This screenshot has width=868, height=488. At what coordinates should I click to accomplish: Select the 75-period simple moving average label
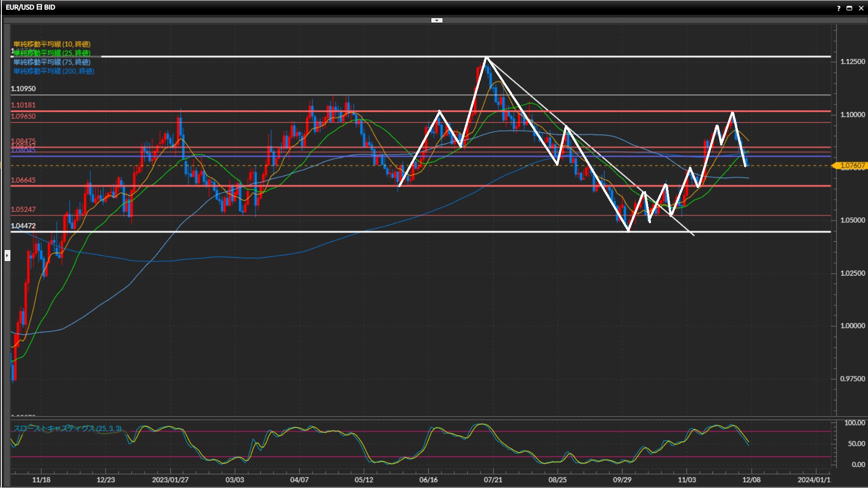[52, 62]
